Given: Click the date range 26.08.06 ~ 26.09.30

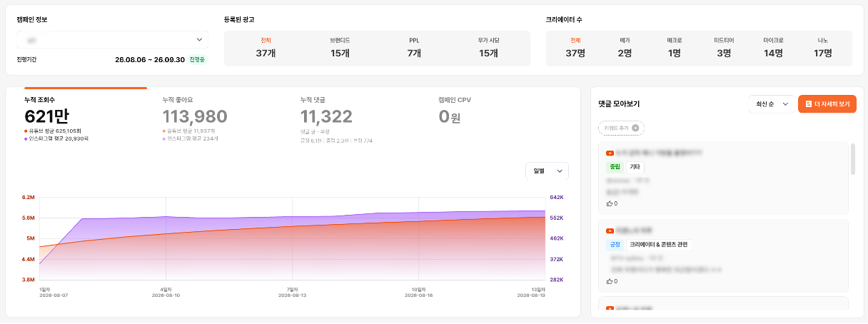Looking at the screenshot, I should tap(150, 60).
